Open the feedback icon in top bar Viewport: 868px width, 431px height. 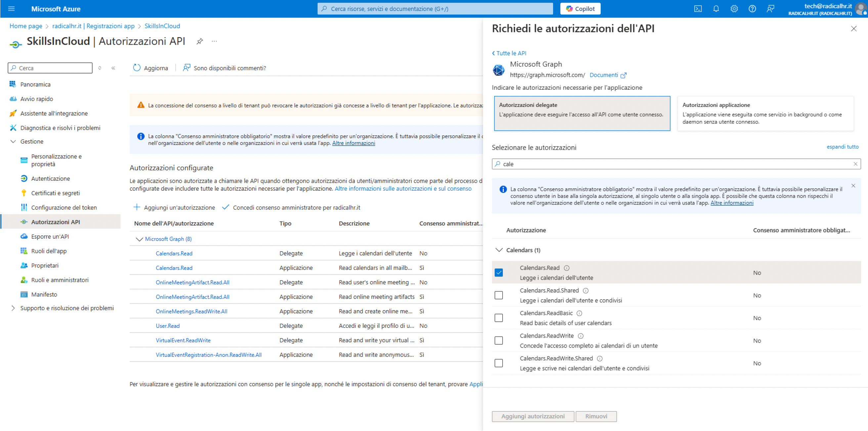coord(771,9)
